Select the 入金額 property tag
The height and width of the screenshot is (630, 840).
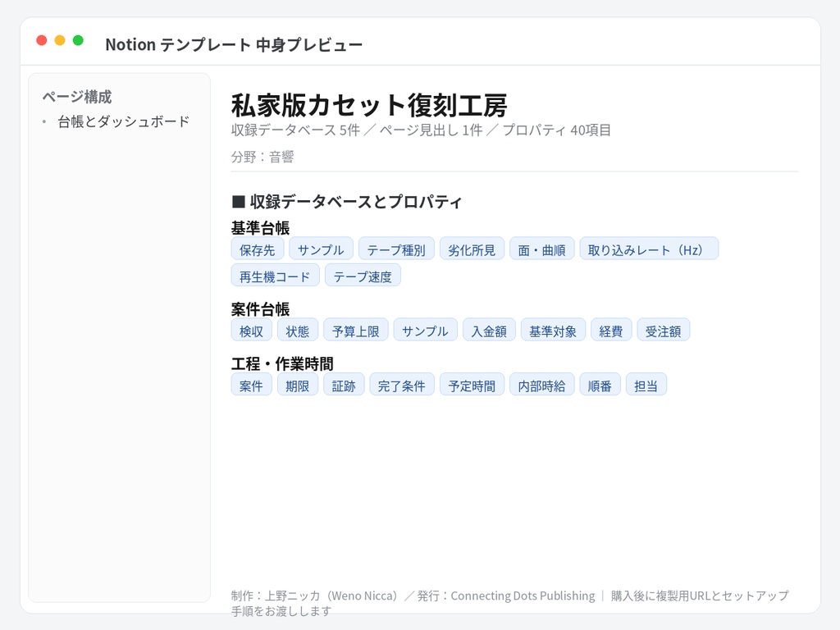tap(489, 331)
